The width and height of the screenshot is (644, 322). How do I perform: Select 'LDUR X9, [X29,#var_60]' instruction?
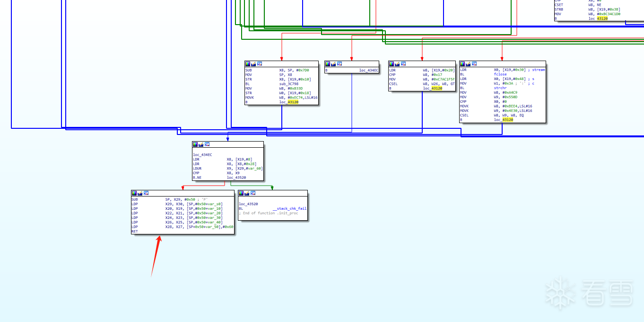coord(227,169)
